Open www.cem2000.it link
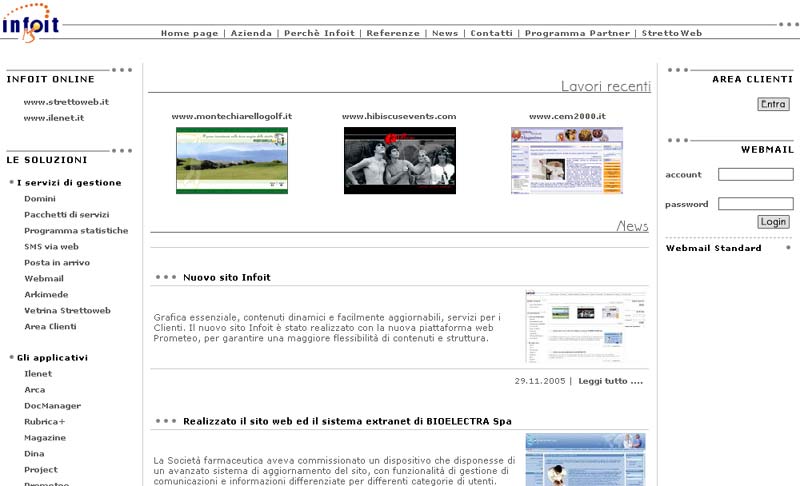Screen dimensions: 800x486 tap(567, 116)
